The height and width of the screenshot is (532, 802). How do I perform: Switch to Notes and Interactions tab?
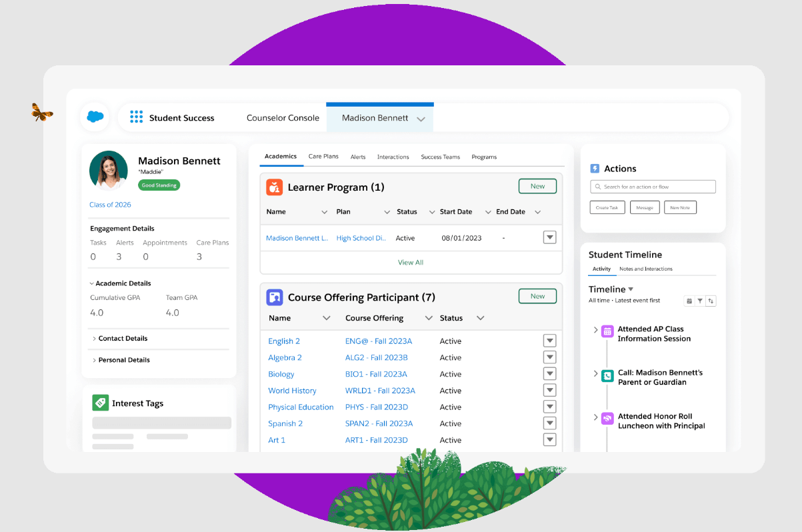[x=645, y=269]
